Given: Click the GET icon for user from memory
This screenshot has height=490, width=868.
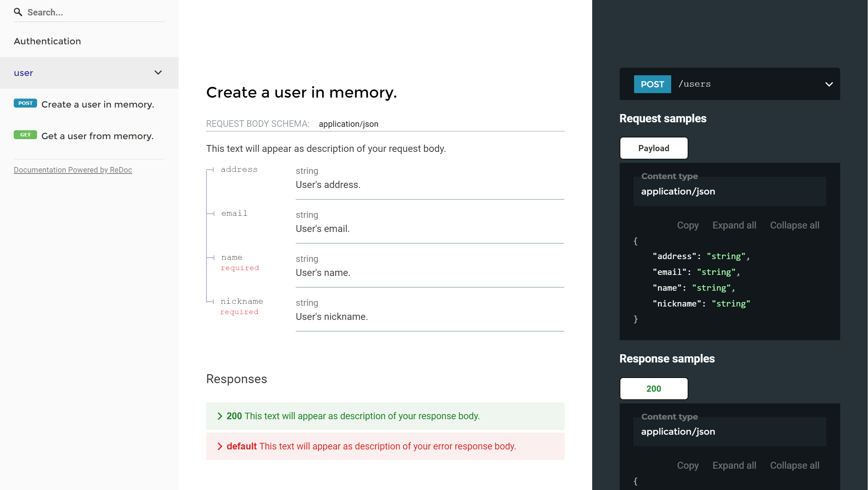Looking at the screenshot, I should tap(25, 135).
